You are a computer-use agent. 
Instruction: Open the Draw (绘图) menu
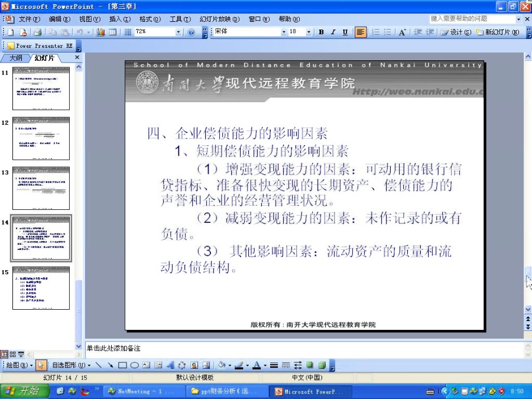click(x=20, y=365)
